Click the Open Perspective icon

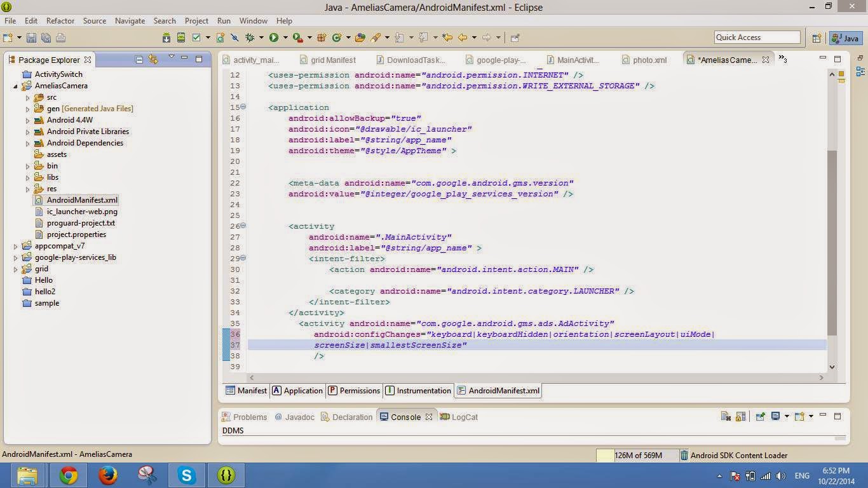coord(817,38)
